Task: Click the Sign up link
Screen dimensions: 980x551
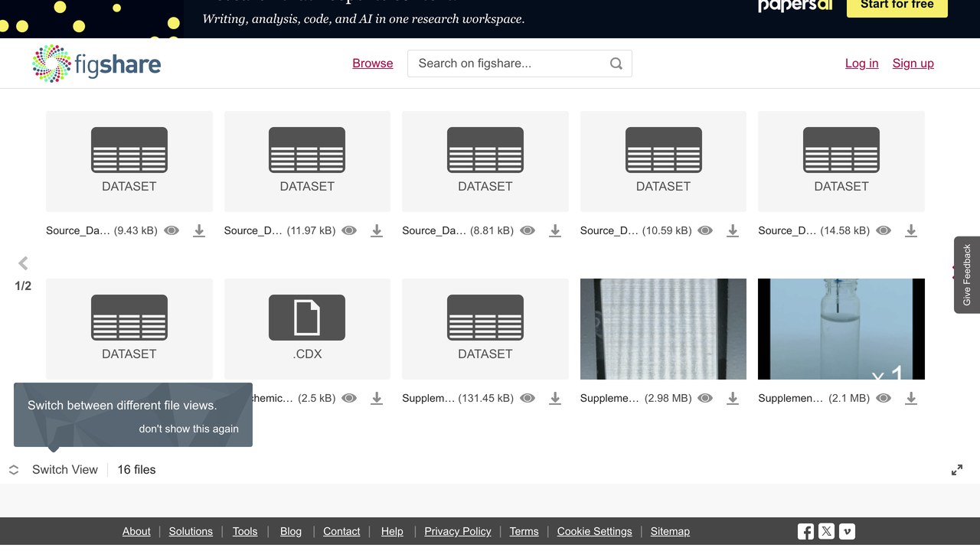Action: pos(913,64)
